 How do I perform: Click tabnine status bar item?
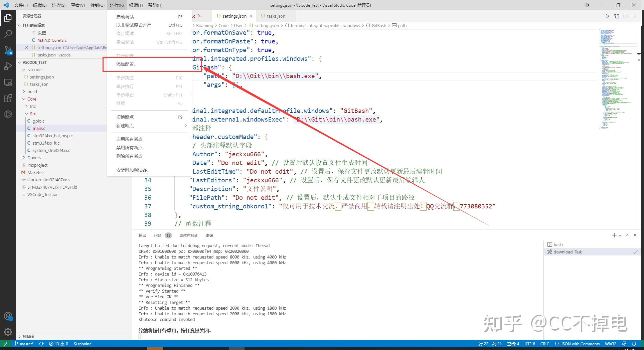click(83, 344)
